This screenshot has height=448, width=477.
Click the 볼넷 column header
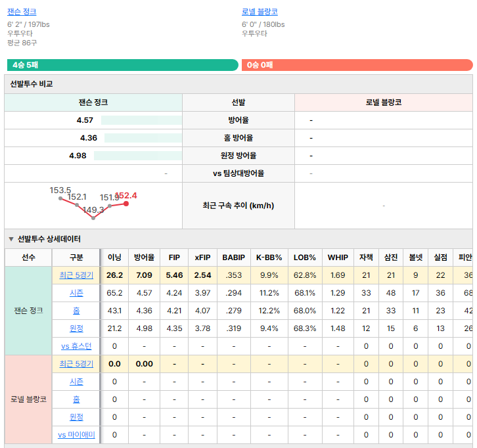coord(415,258)
